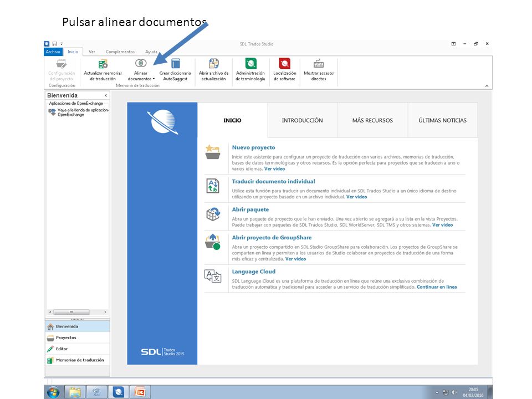Screen dimensions: 532x399
Task: Click the save icon in title bar
Action: point(54,44)
